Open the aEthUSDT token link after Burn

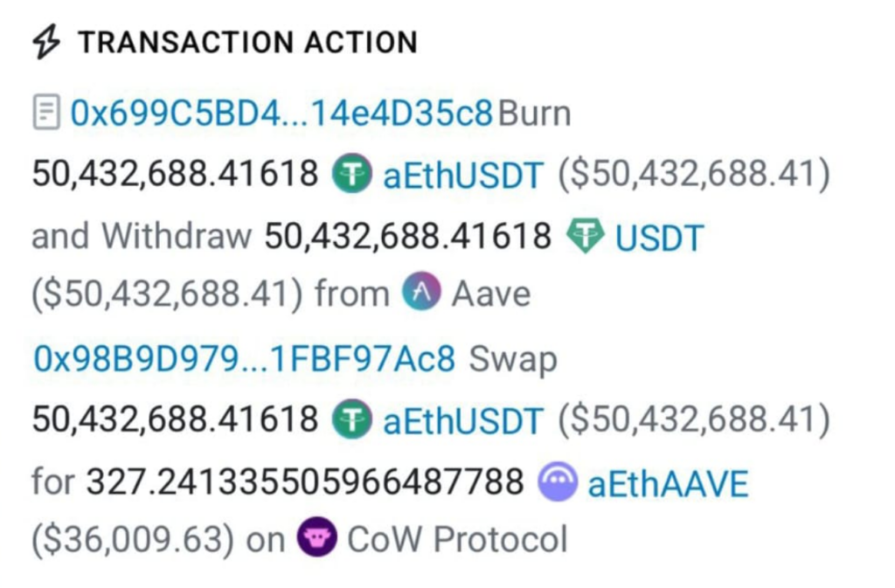point(463,176)
